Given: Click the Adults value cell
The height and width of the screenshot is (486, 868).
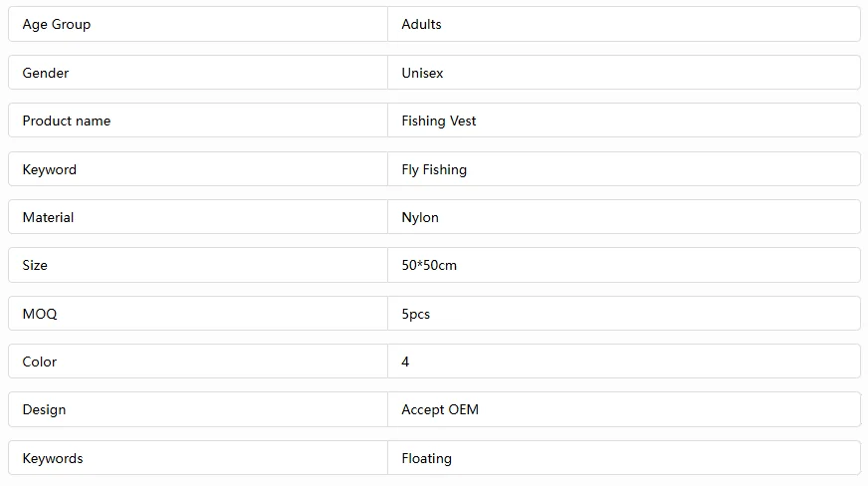Looking at the screenshot, I should click(x=421, y=24).
